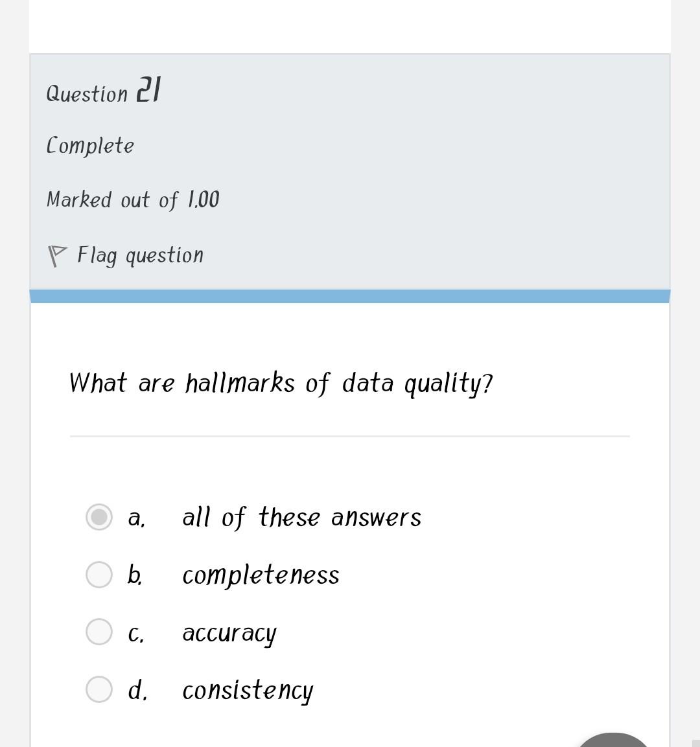
Task: Choose completeness as your answer
Action: [x=98, y=574]
